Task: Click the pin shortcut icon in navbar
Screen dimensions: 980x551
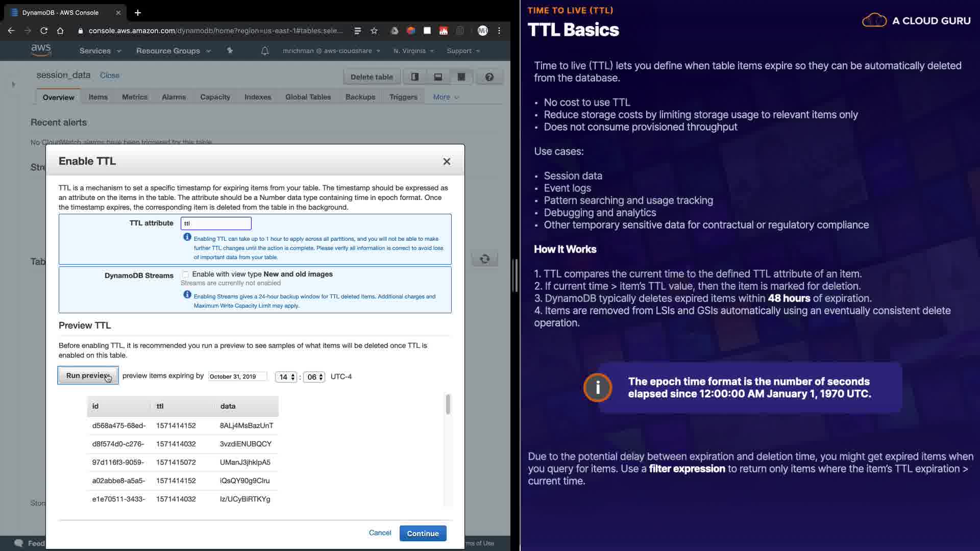Action: click(230, 51)
